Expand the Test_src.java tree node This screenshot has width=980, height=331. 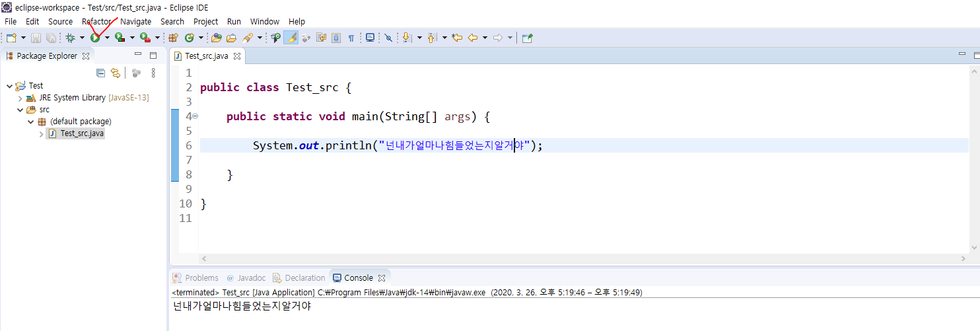(42, 133)
